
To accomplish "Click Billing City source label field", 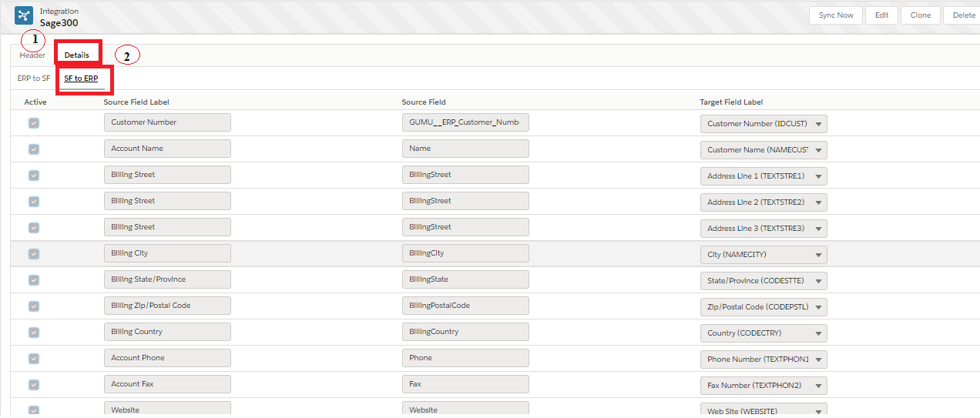I will click(167, 253).
